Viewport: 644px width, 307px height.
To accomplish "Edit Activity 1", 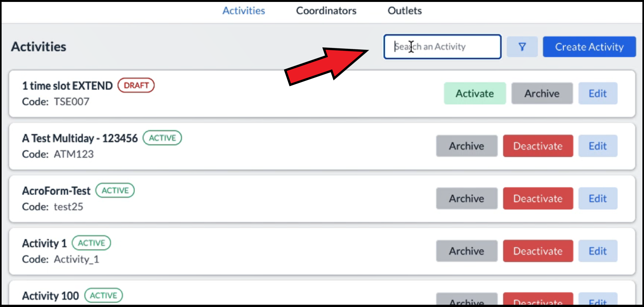I will click(x=597, y=251).
